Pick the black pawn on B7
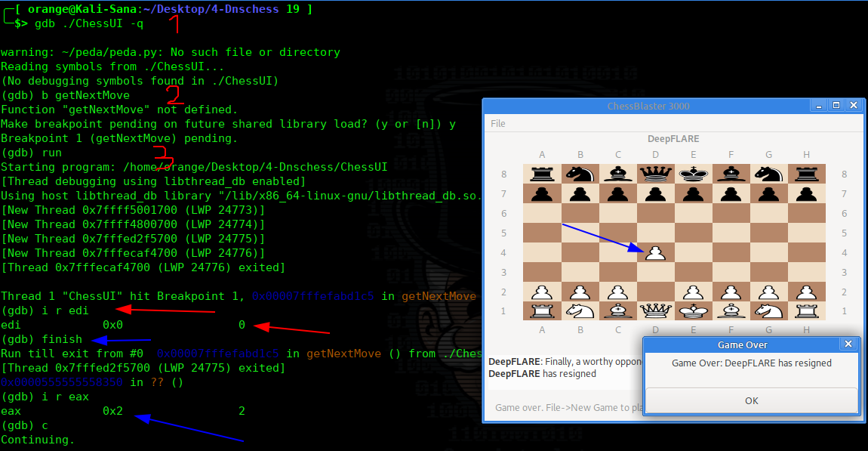 tap(580, 194)
